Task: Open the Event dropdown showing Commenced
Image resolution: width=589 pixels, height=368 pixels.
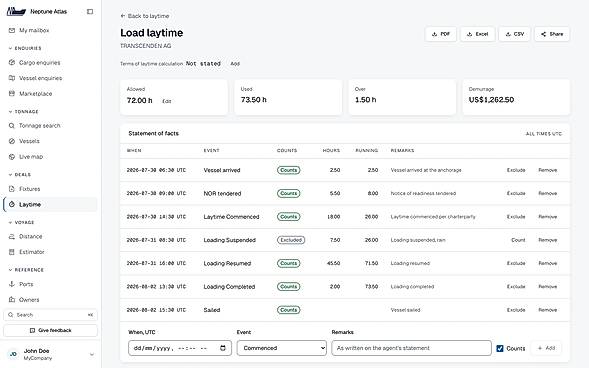Action: [x=282, y=348]
